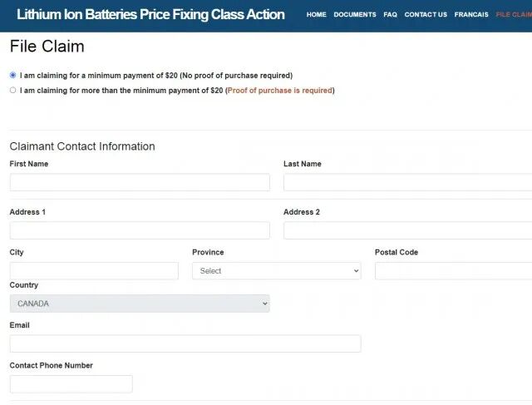Click the Address 1 text box
The image size is (532, 405).
[x=140, y=230]
